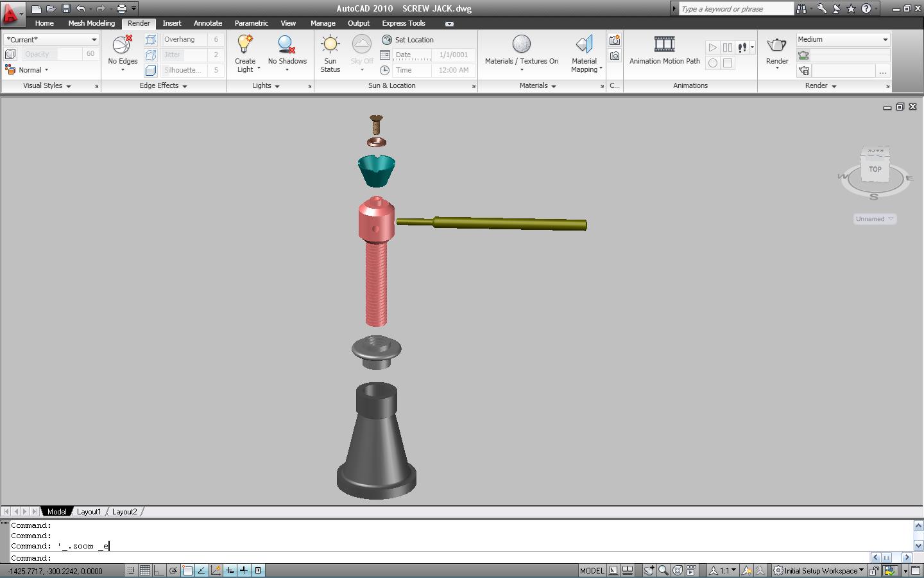Open the Normal face style dropdown
The width and height of the screenshot is (924, 578).
tap(28, 70)
